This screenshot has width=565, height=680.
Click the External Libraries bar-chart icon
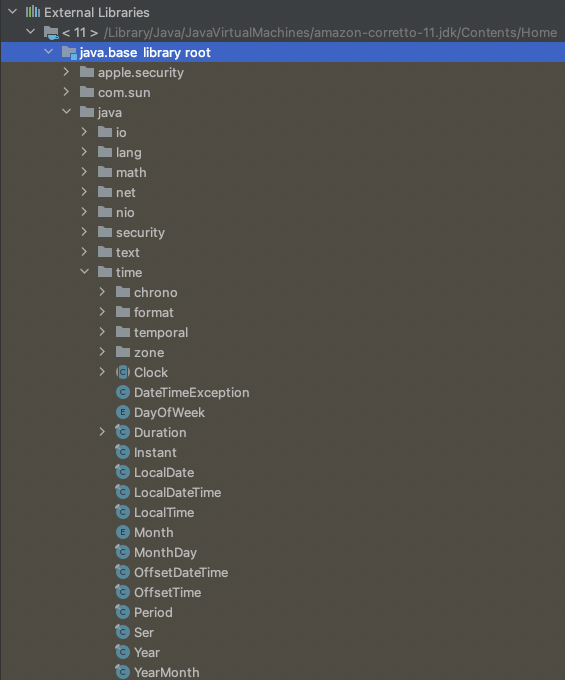click(33, 12)
